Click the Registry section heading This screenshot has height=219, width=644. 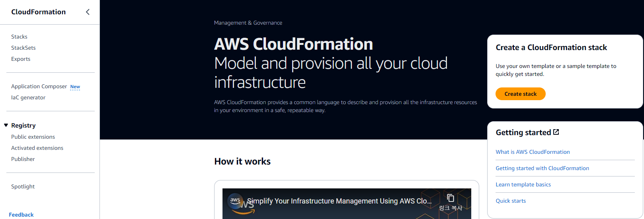point(23,125)
